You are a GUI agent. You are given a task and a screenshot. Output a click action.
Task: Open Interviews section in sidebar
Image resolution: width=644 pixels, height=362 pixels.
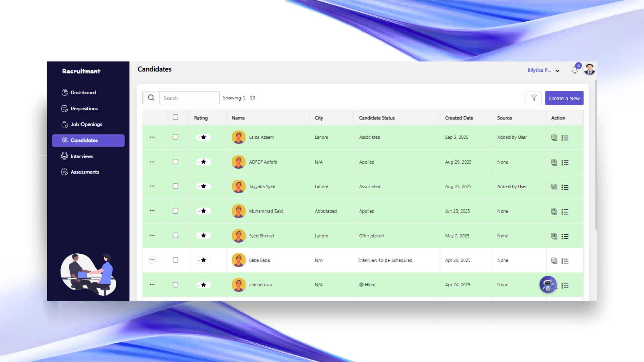pos(82,156)
